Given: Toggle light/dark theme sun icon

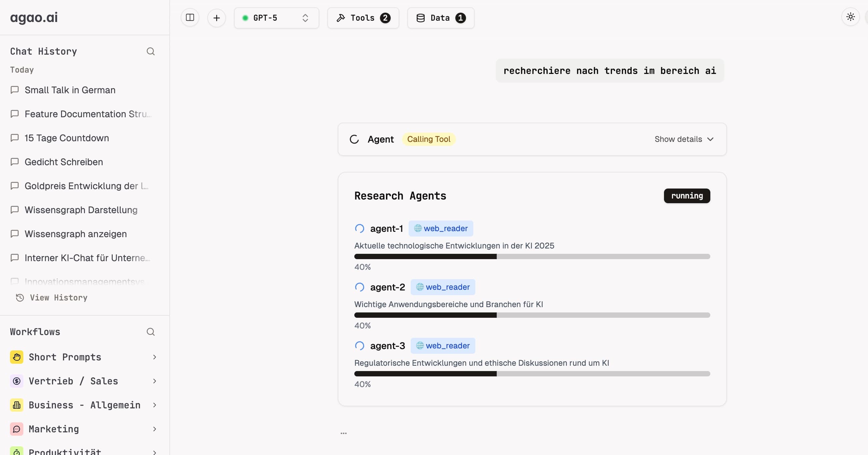Looking at the screenshot, I should click(850, 17).
